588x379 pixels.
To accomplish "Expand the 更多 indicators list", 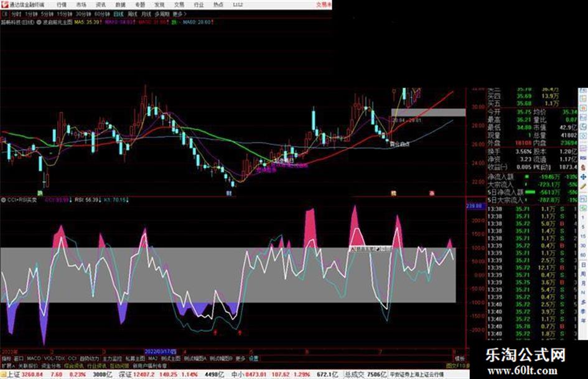I will coord(240,358).
